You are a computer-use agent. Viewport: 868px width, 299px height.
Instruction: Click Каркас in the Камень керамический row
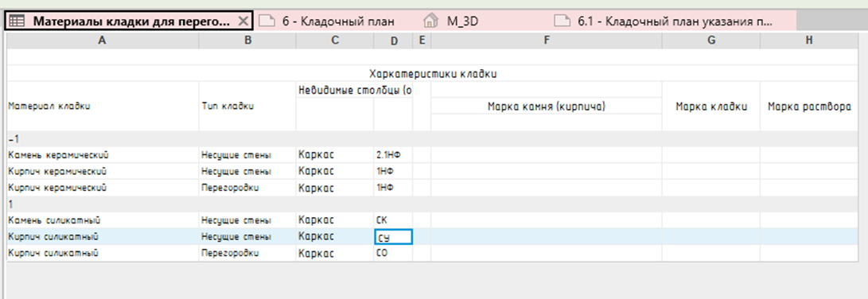[335, 155]
